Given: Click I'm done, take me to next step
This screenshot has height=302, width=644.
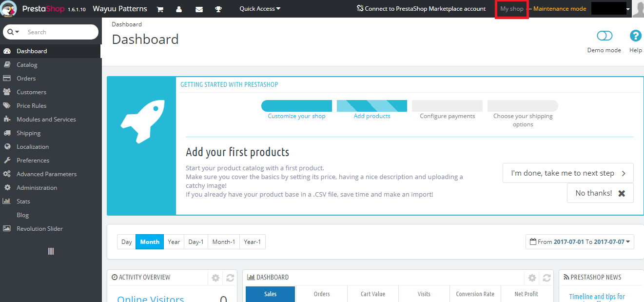Looking at the screenshot, I should pyautogui.click(x=568, y=173).
